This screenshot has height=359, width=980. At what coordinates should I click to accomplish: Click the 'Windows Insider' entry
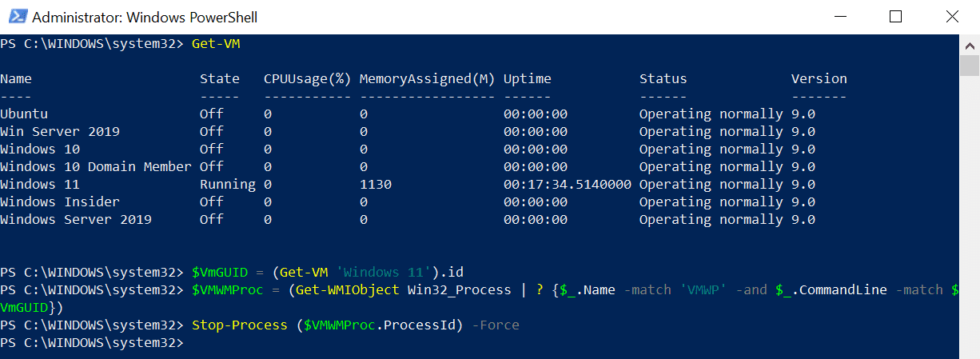coord(60,201)
